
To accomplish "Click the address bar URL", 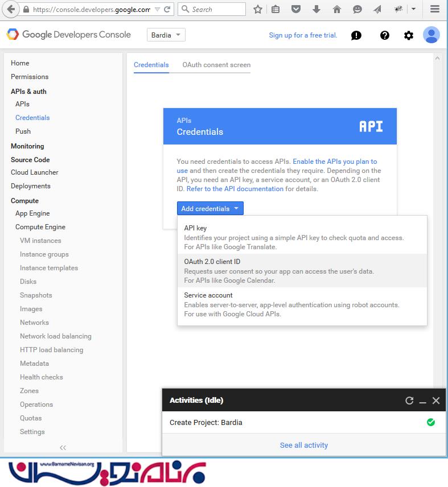I will (x=92, y=10).
